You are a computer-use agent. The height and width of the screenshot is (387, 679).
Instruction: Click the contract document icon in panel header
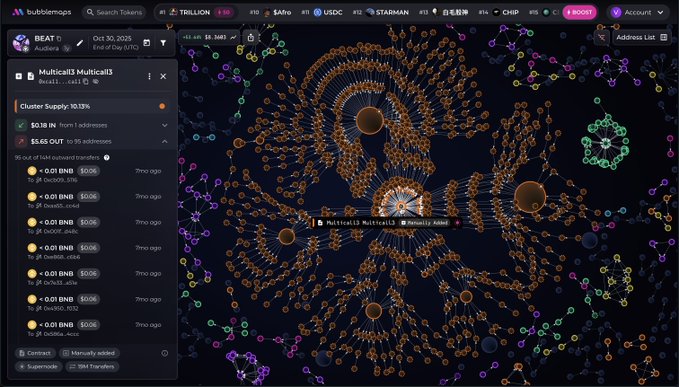coord(31,76)
